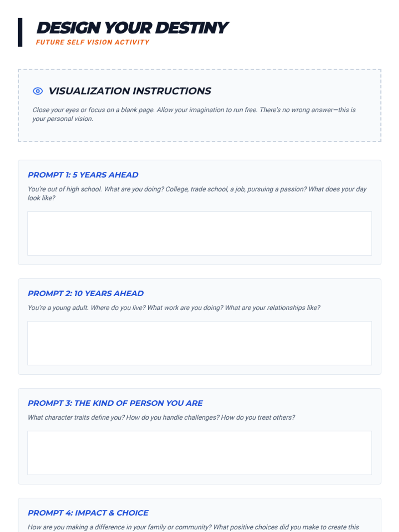Image resolution: width=399 pixels, height=532 pixels.
Task: Focus the Prompt 3 answer text box
Action: click(199, 453)
